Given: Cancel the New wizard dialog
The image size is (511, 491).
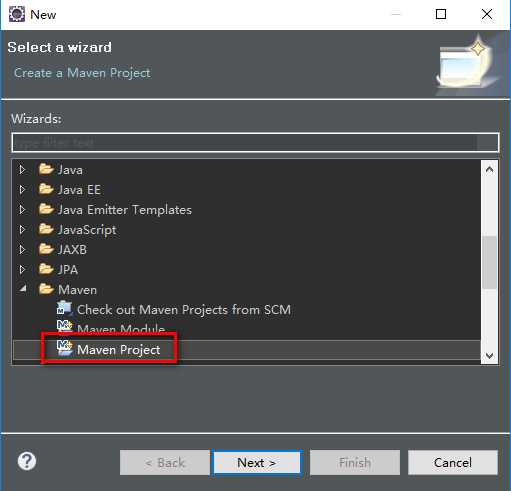Looking at the screenshot, I should [453, 463].
